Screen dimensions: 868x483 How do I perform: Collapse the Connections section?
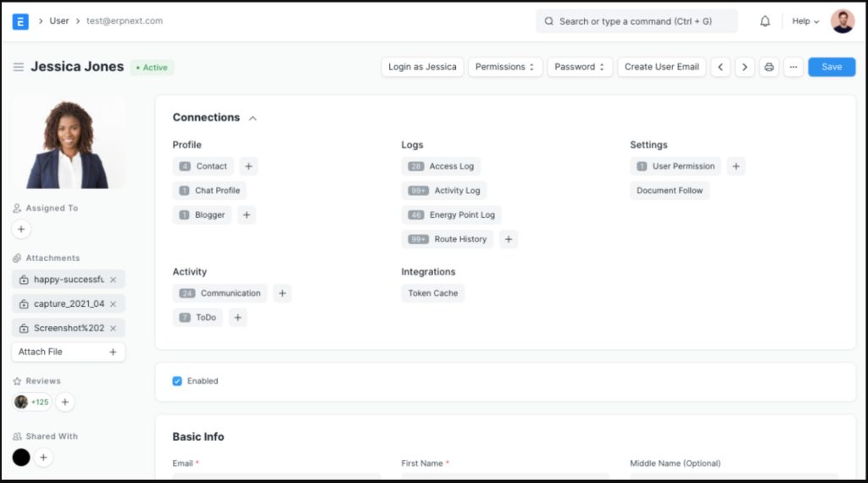[x=253, y=118]
